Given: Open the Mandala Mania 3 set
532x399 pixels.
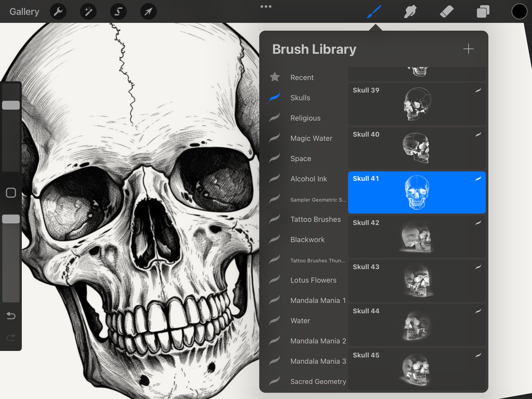Looking at the screenshot, I should click(318, 361).
